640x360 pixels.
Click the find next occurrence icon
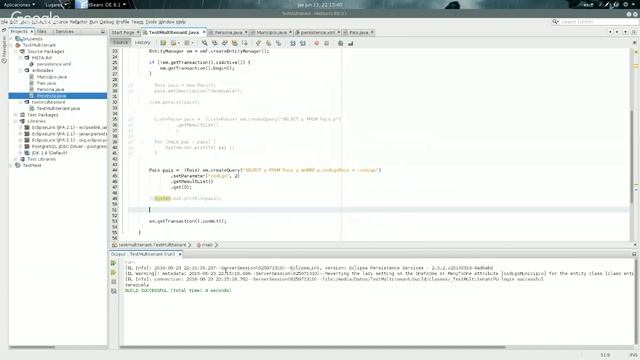(x=224, y=43)
